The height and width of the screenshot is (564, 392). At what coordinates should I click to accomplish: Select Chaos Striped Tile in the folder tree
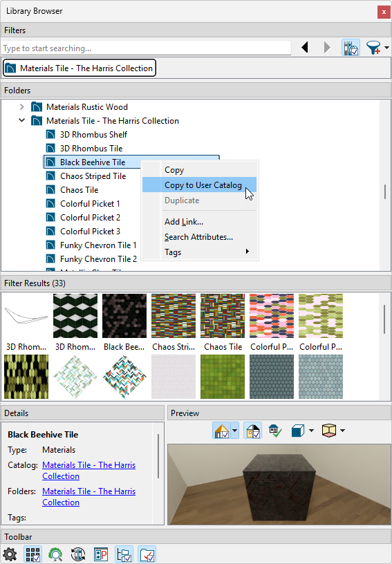pyautogui.click(x=93, y=176)
